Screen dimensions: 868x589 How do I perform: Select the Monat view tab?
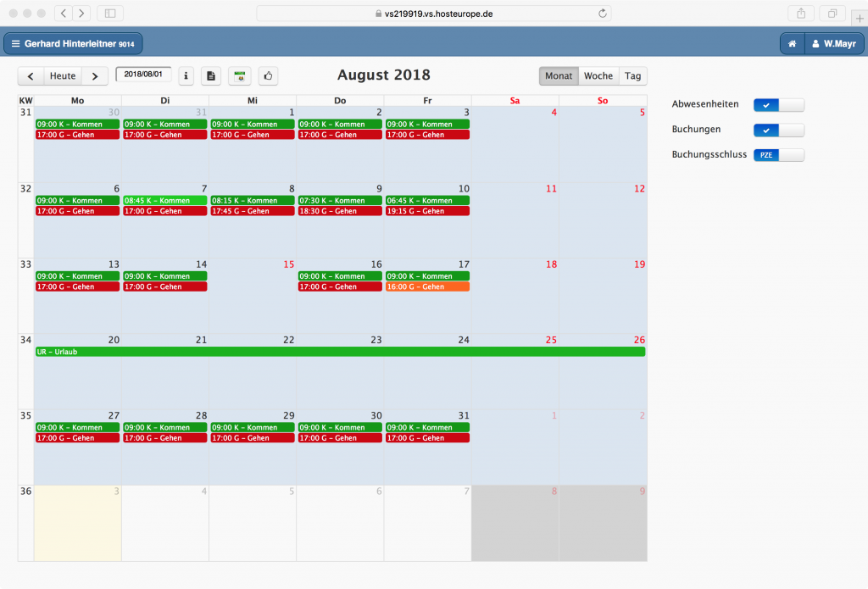(x=559, y=75)
